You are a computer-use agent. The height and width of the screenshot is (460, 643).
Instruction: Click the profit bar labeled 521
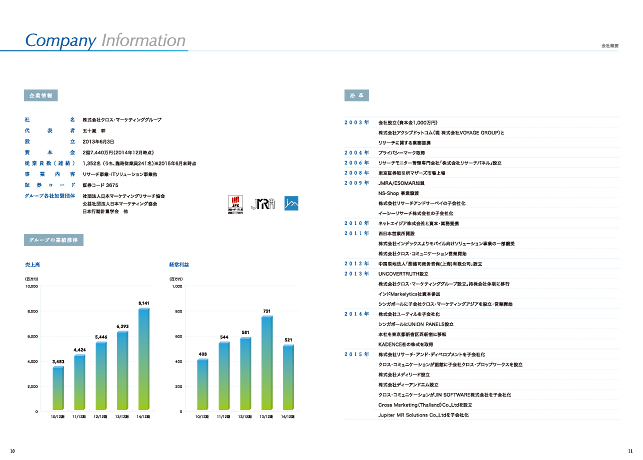[288, 377]
